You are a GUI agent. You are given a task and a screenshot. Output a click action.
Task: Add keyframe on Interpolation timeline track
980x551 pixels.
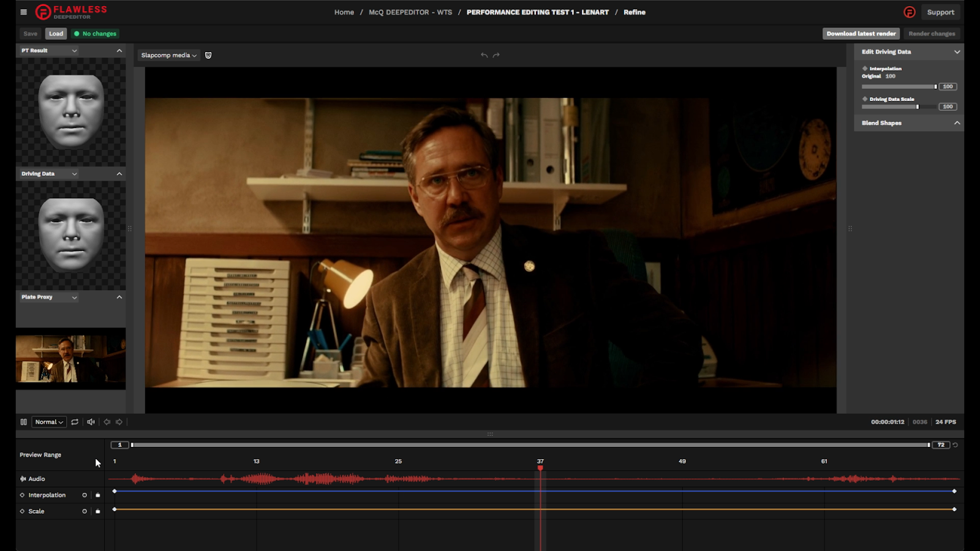[22, 495]
